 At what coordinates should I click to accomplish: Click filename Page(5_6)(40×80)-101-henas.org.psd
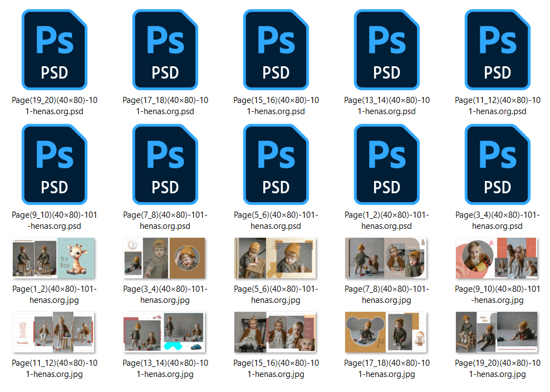pos(276,220)
